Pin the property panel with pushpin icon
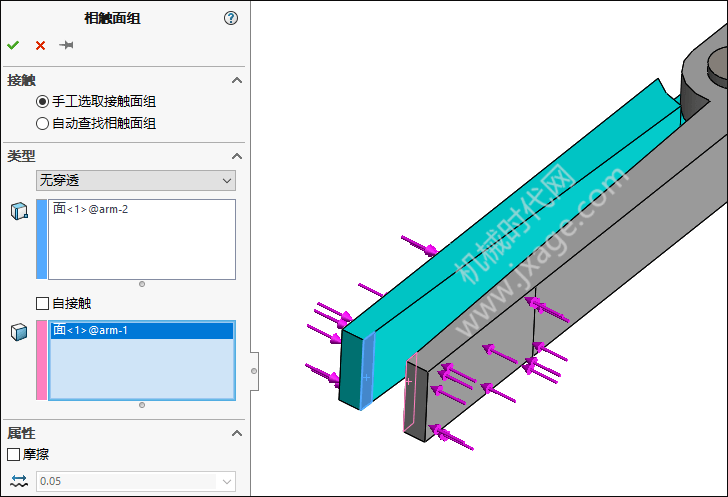 click(66, 45)
